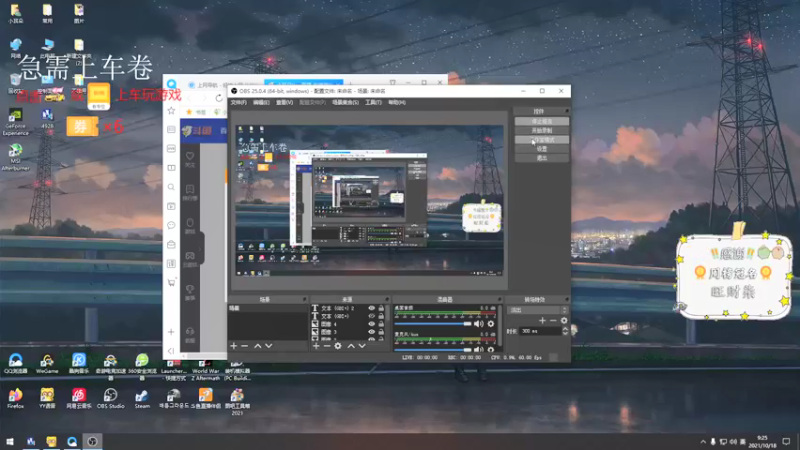The image size is (800, 450).
Task: Open GeForce Experience desktop icon
Action: 15,122
